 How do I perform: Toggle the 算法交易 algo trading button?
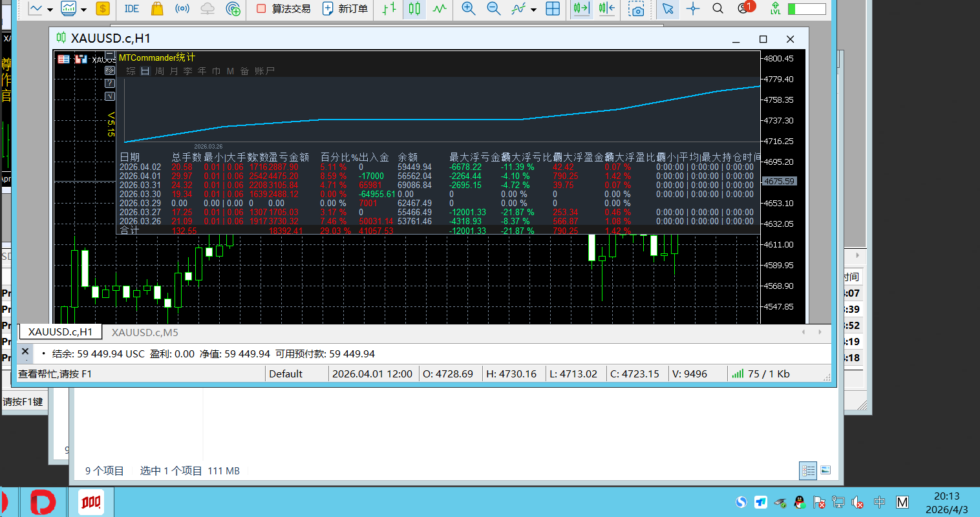283,8
